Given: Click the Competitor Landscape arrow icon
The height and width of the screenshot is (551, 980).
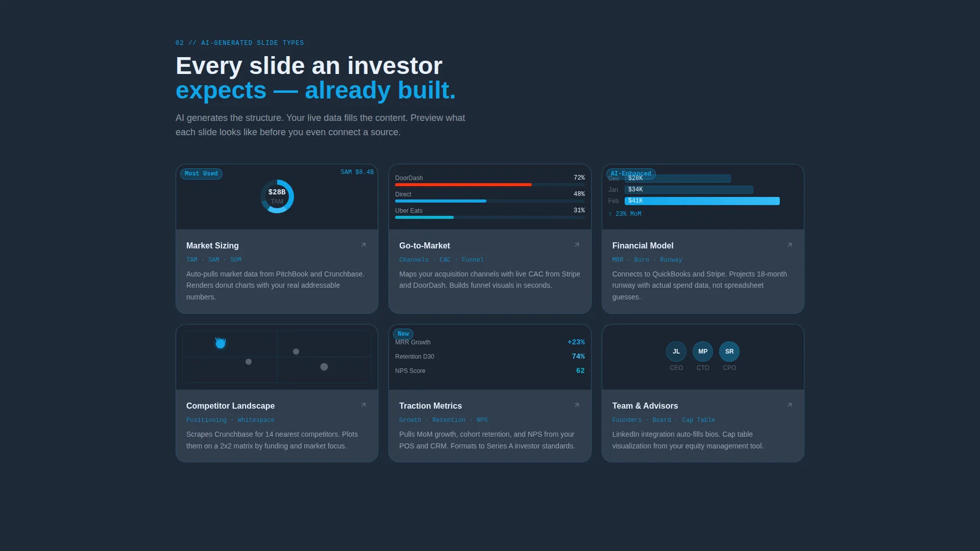Looking at the screenshot, I should (363, 405).
